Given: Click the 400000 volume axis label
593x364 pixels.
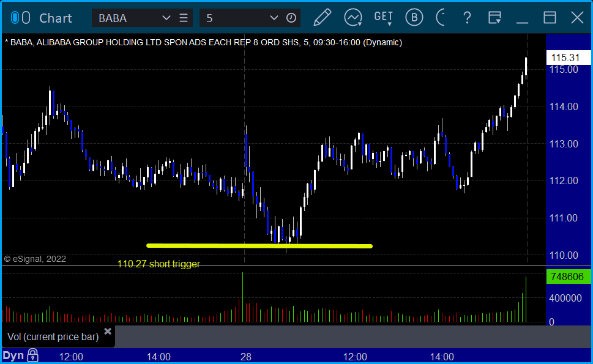Looking at the screenshot, I should (x=565, y=298).
